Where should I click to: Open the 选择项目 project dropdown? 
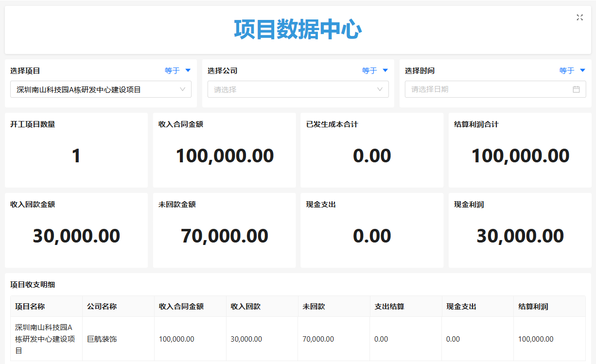pos(101,89)
